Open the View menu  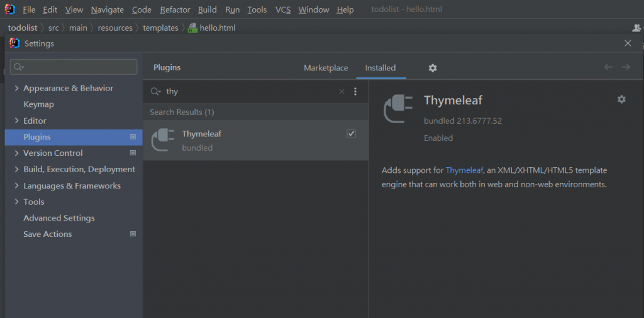tap(74, 9)
